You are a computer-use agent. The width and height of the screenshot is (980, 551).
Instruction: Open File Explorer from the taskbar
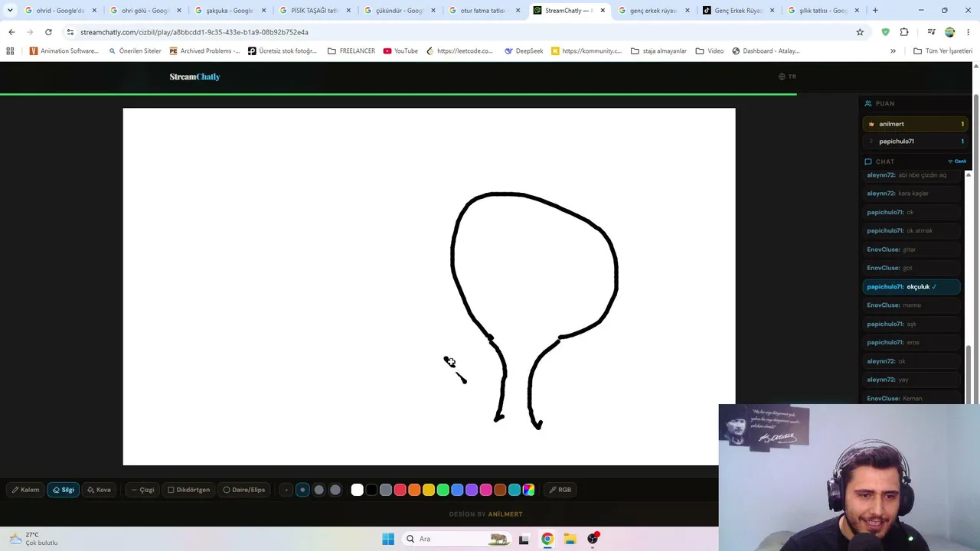(570, 539)
